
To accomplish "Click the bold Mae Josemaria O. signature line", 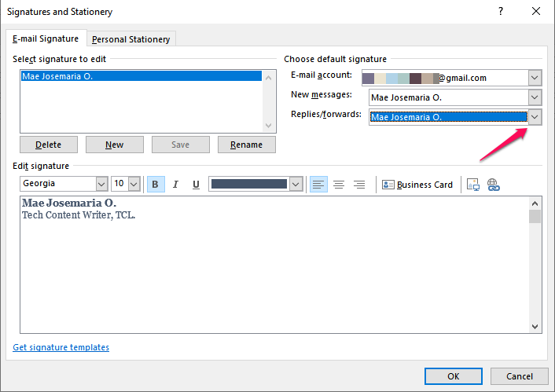I will [69, 203].
